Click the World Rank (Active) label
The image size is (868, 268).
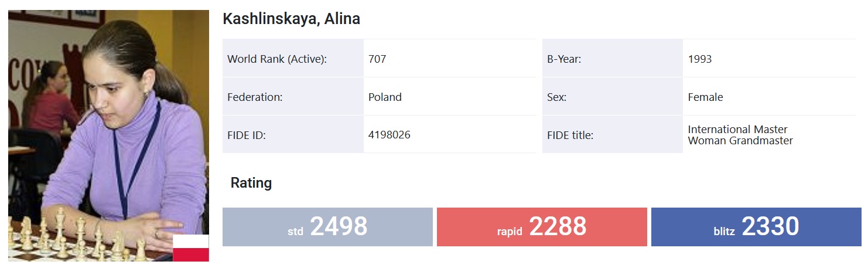[x=277, y=59]
